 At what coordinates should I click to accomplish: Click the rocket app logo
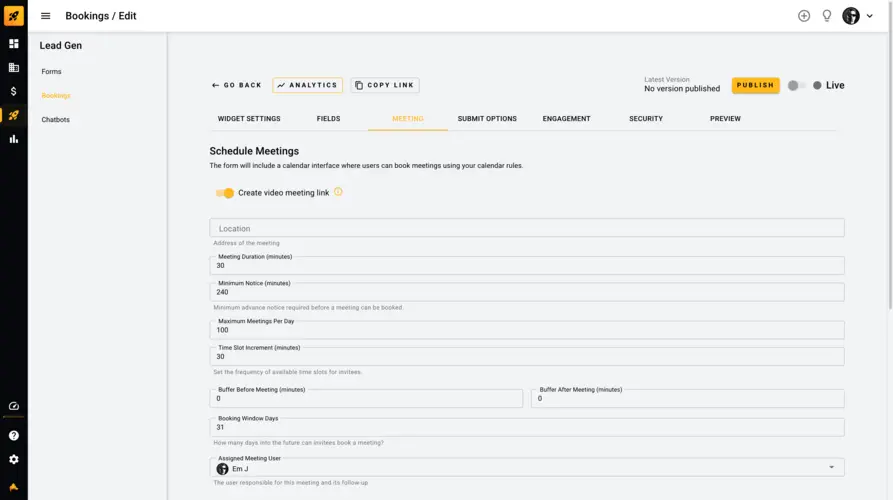click(14, 16)
